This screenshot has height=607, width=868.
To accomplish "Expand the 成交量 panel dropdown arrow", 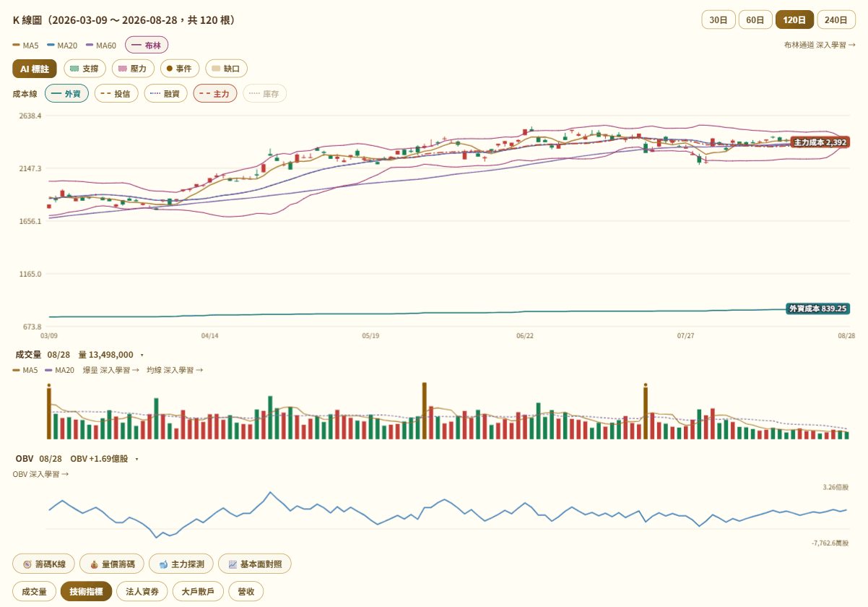I will (142, 355).
